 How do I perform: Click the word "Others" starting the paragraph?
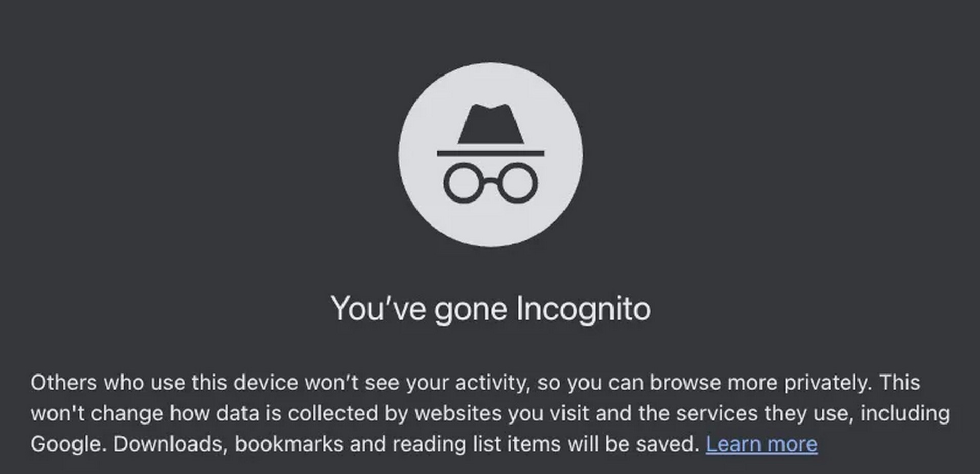pyautogui.click(x=64, y=382)
